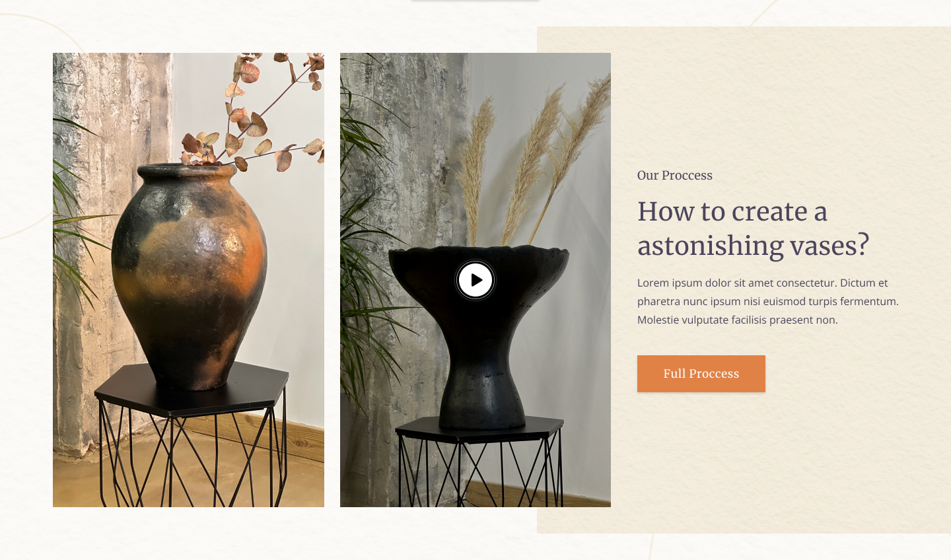
Task: Click the Full Proccess button
Action: [701, 374]
